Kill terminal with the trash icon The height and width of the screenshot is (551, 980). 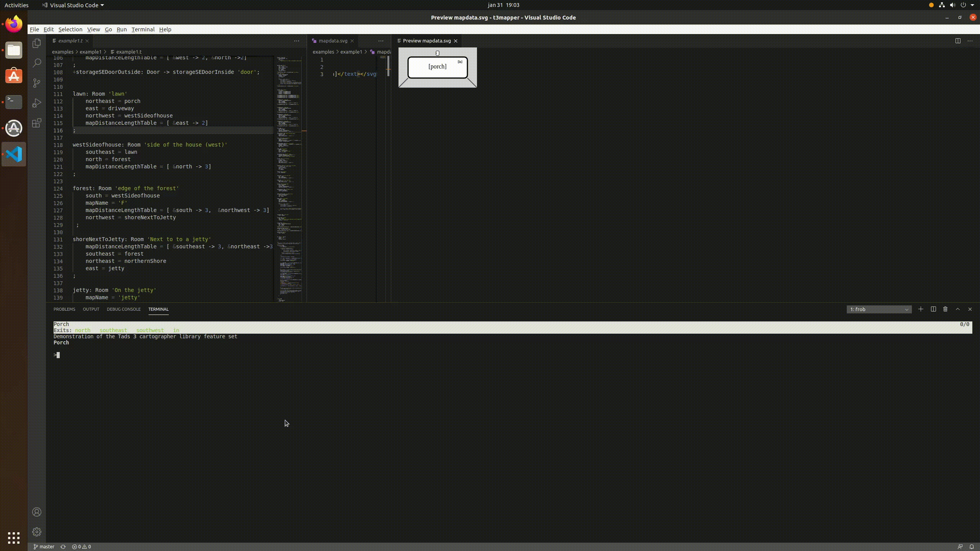tap(946, 309)
